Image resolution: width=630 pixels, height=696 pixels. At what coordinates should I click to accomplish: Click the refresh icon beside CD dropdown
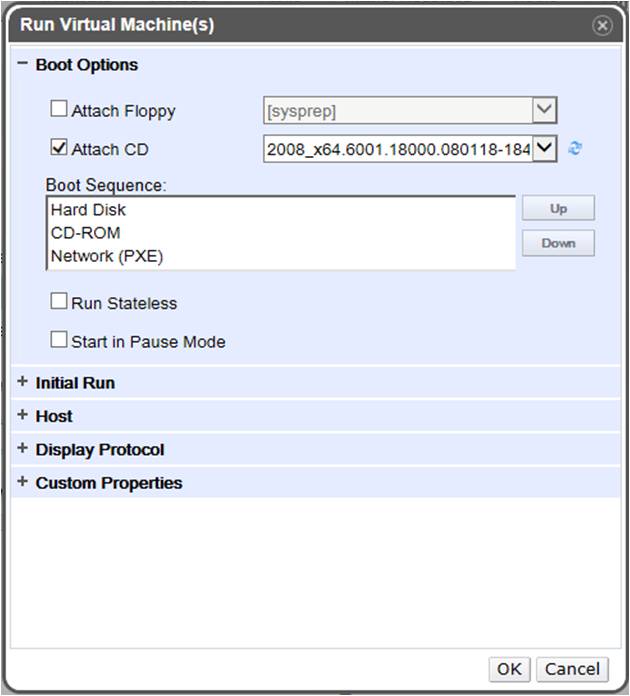point(574,149)
